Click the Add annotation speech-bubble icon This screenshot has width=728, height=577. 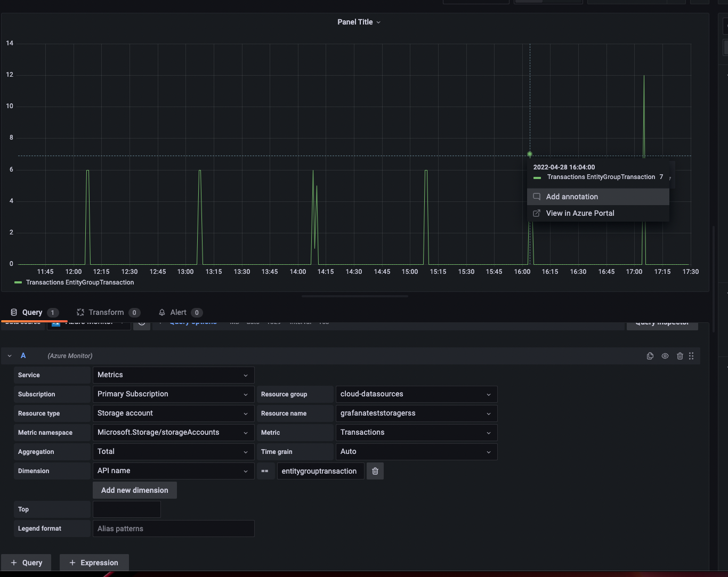[x=536, y=197]
